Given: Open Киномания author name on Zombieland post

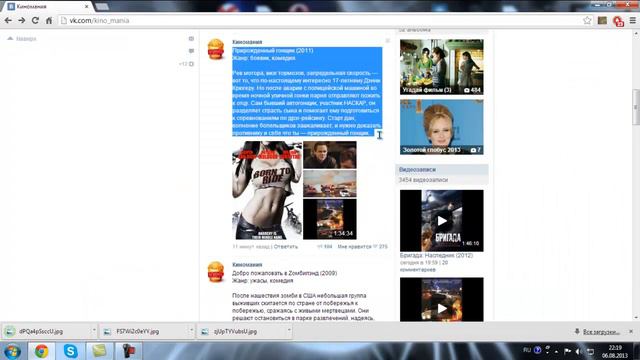Looking at the screenshot, I should 247,264.
